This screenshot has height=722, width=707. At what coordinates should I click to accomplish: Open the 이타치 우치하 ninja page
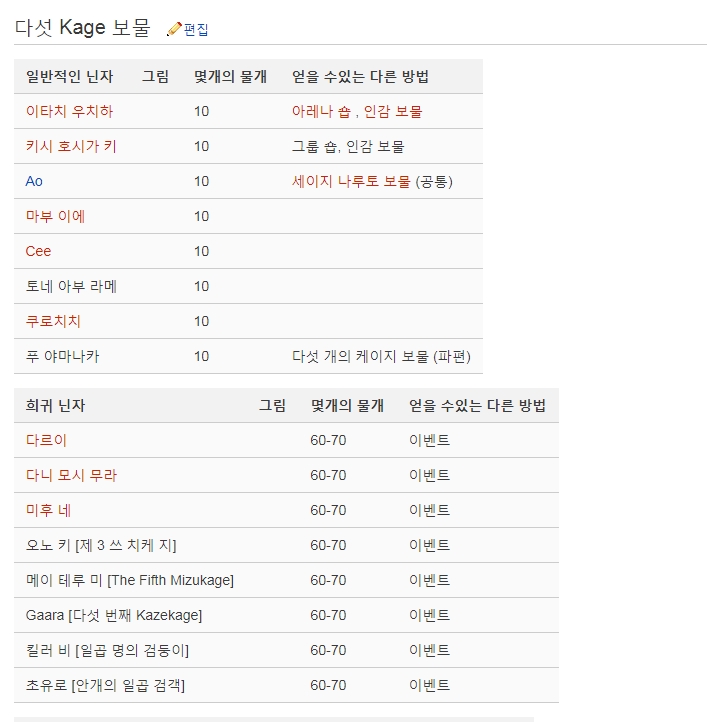coord(69,111)
